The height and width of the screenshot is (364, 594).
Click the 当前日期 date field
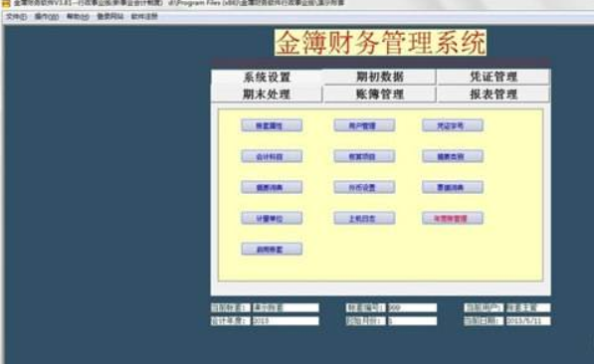tap(528, 321)
